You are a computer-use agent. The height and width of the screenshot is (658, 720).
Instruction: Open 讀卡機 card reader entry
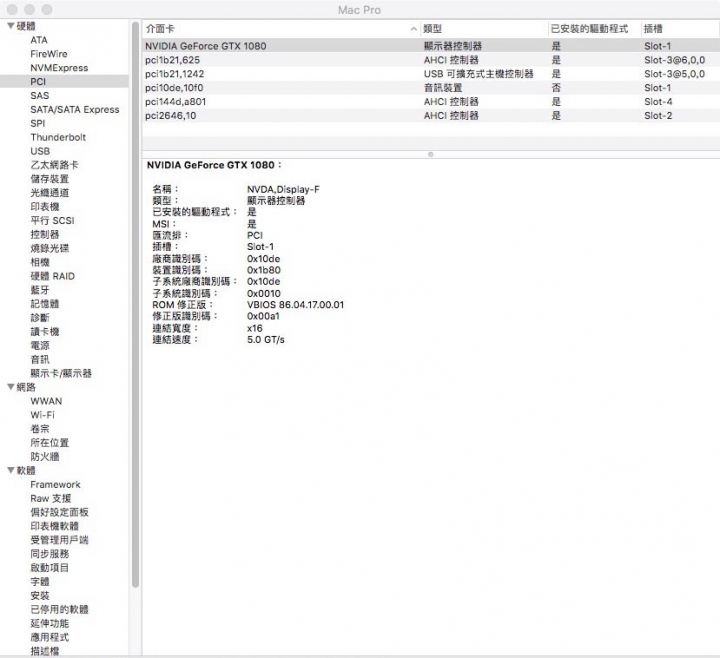45,332
